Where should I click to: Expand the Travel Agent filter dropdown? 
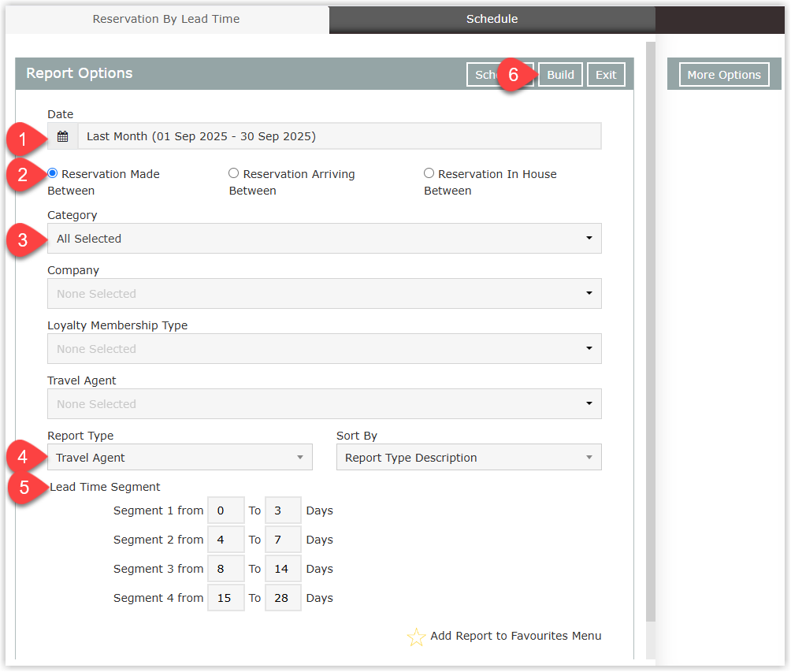click(325, 403)
